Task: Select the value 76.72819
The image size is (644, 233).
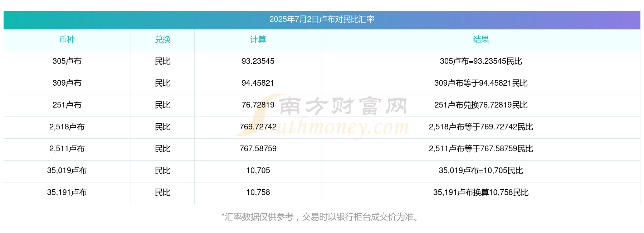Action: pos(258,105)
